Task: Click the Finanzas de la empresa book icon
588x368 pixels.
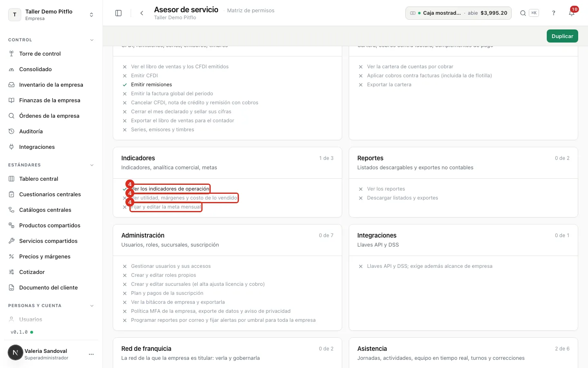Action: tap(11, 101)
